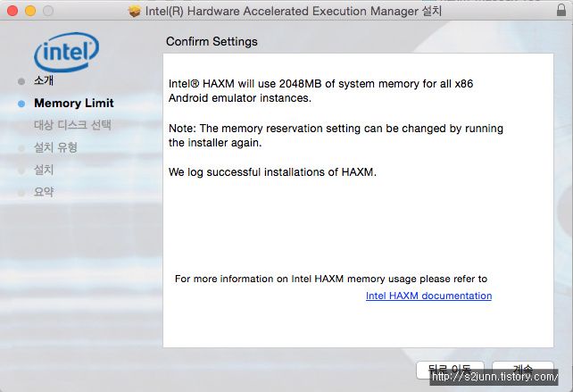This screenshot has width=573, height=392.
Task: Open the Intel HAXM documentation link
Action: pyautogui.click(x=428, y=296)
